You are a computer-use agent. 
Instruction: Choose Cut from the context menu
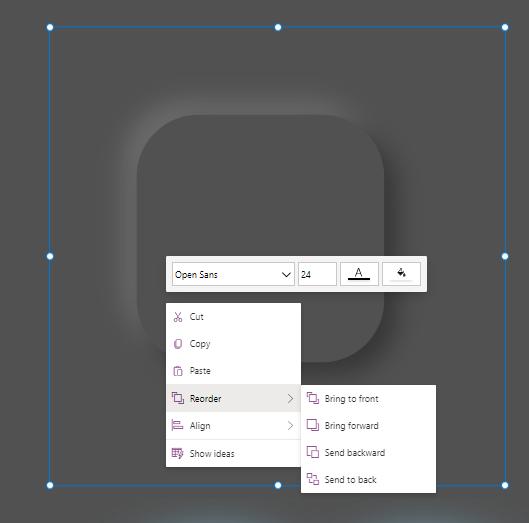[x=233, y=317]
